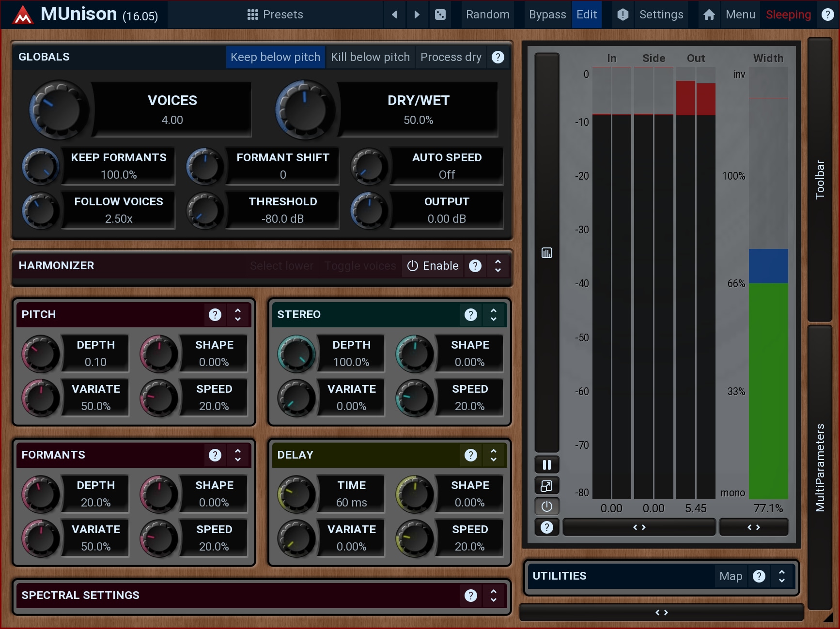Click the Dry/Wet knob
Viewport: 840px width, 629px height.
tap(305, 110)
